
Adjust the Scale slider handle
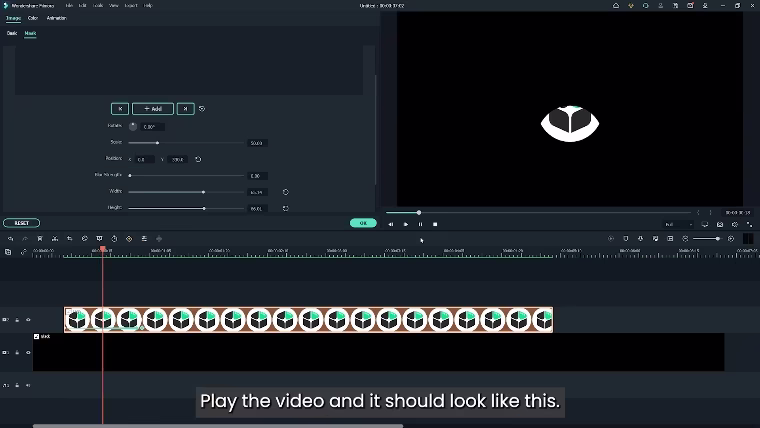click(157, 143)
